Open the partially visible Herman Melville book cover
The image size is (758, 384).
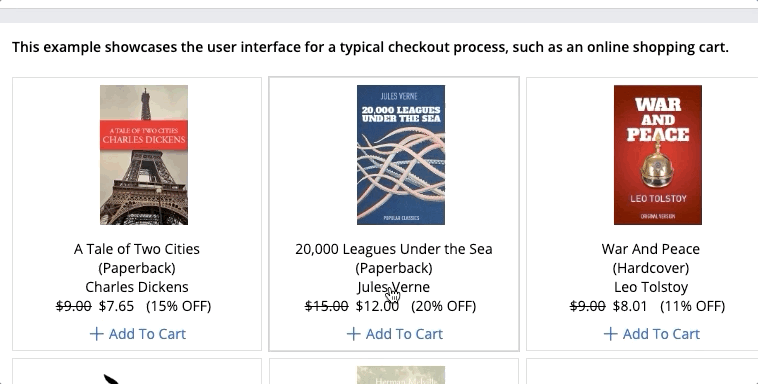pyautogui.click(x=401, y=375)
